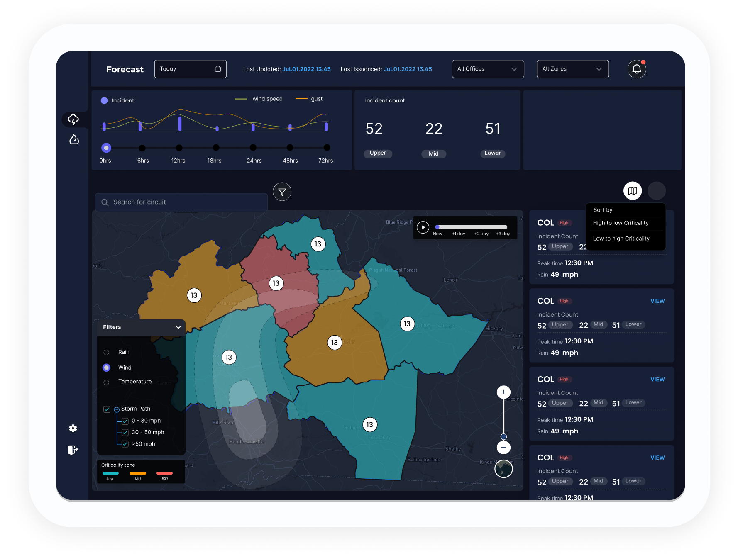Click the 13 marker in southern teal zone
This screenshot has width=738, height=560.
(x=370, y=424)
